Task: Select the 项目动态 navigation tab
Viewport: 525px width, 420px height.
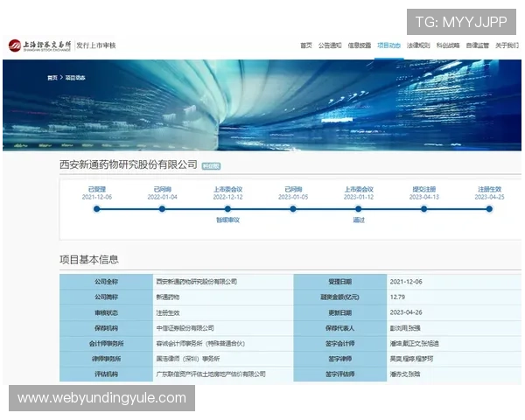Action: 388,45
